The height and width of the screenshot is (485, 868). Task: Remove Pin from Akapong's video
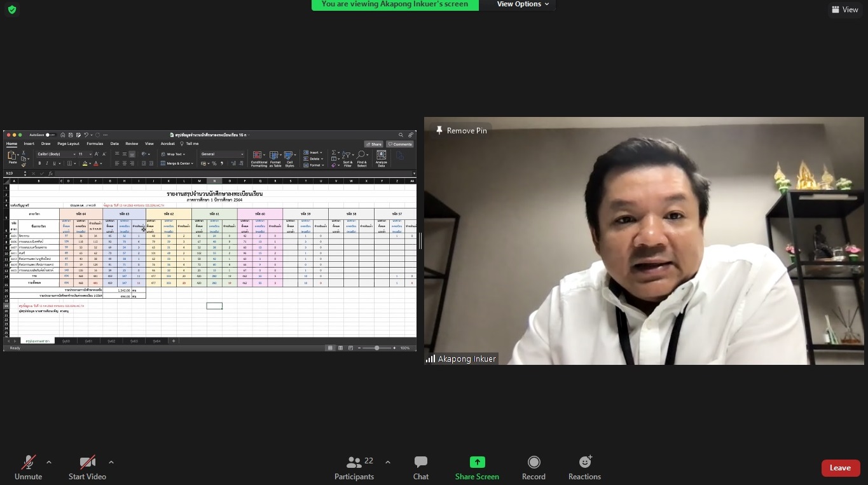[461, 130]
